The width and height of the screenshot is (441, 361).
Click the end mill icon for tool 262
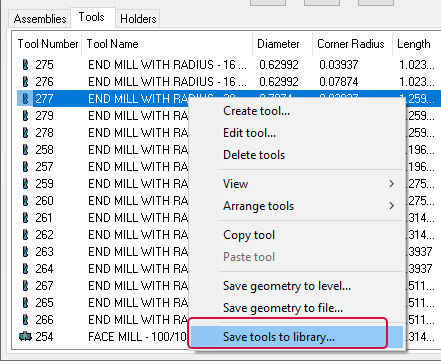point(25,235)
